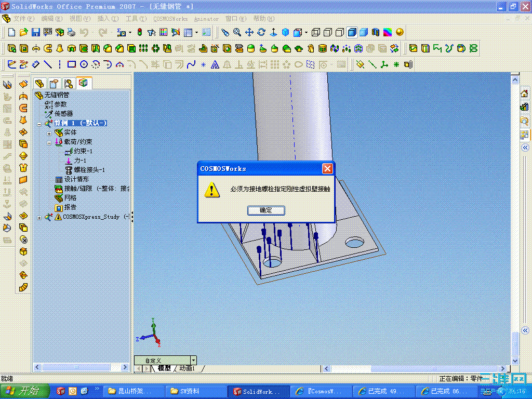The width and height of the screenshot is (532, 399).
Task: Switch to Hidden Lines Removed display
Action: (x=340, y=32)
